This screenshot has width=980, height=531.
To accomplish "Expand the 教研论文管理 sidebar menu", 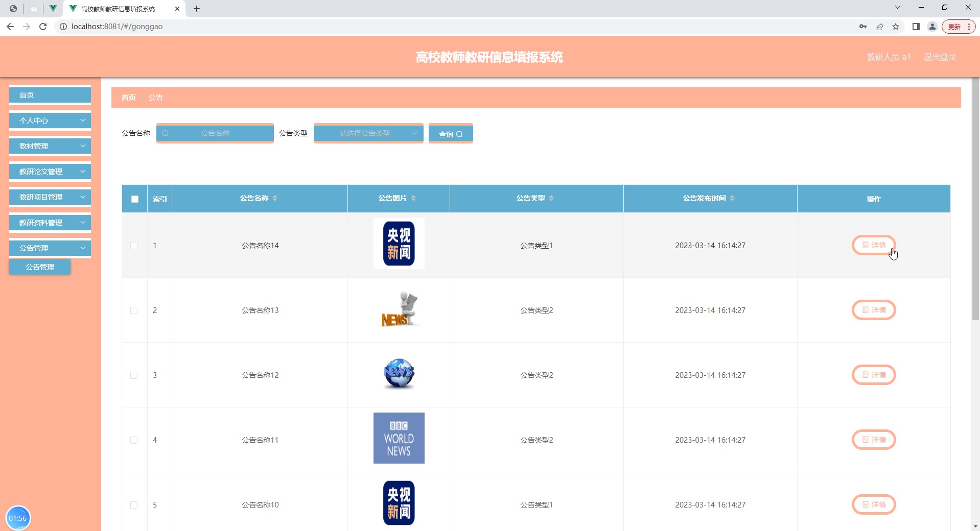I will [x=50, y=172].
